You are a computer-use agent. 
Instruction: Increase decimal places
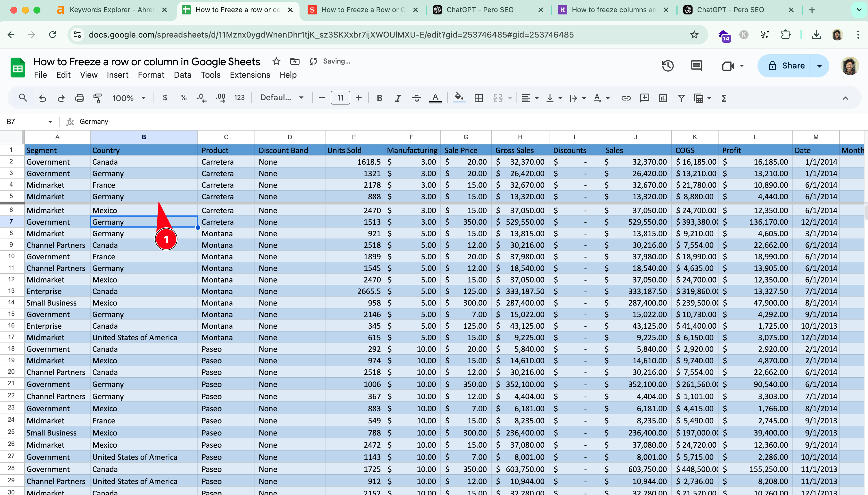click(220, 98)
